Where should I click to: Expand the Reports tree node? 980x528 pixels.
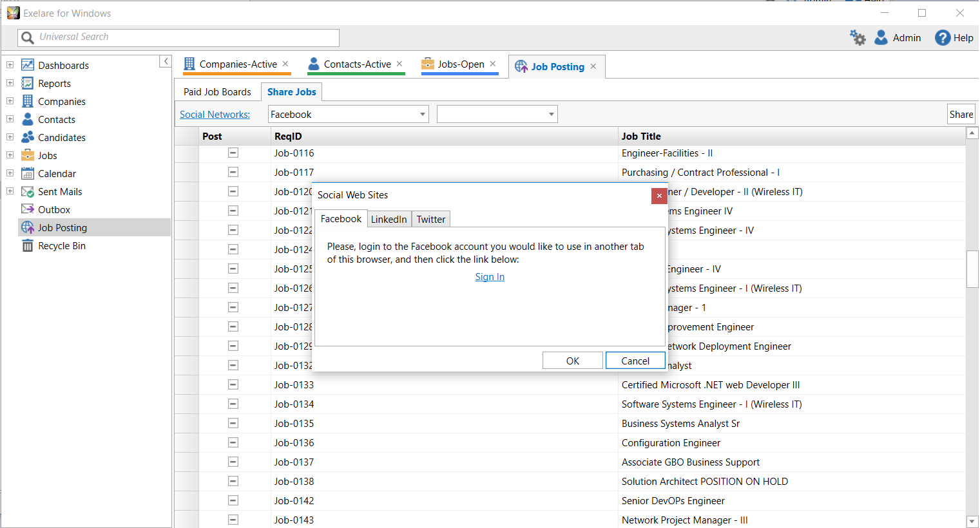click(10, 83)
